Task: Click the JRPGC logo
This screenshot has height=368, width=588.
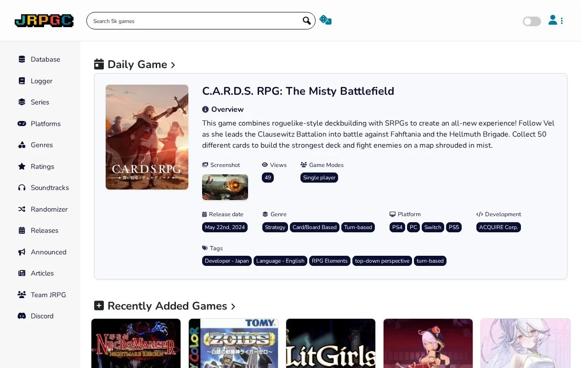Action: 44,21
